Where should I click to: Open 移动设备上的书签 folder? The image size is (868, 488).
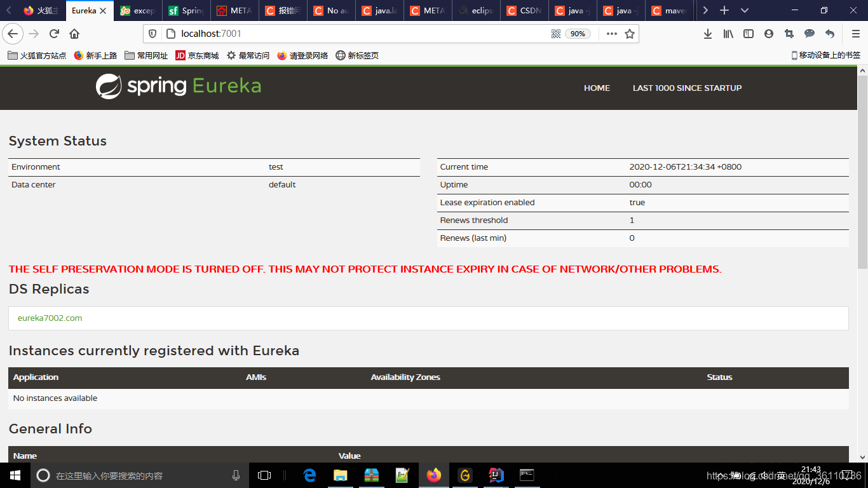[826, 55]
